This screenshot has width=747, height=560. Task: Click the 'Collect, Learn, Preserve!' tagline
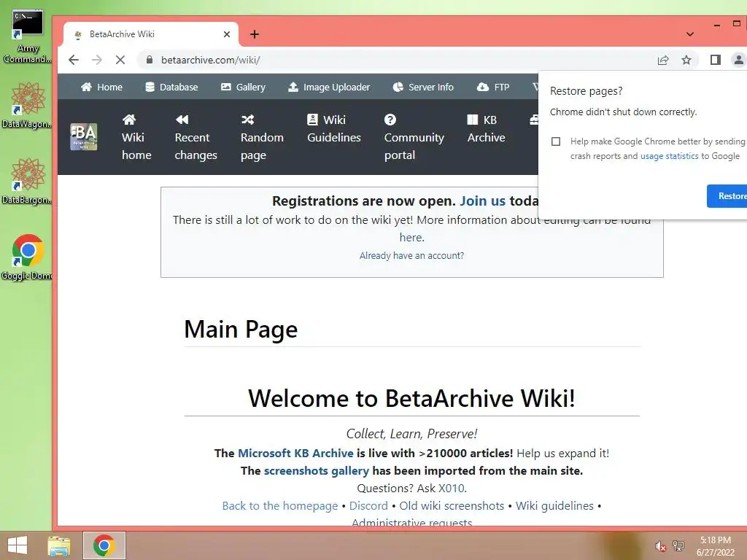tap(411, 434)
